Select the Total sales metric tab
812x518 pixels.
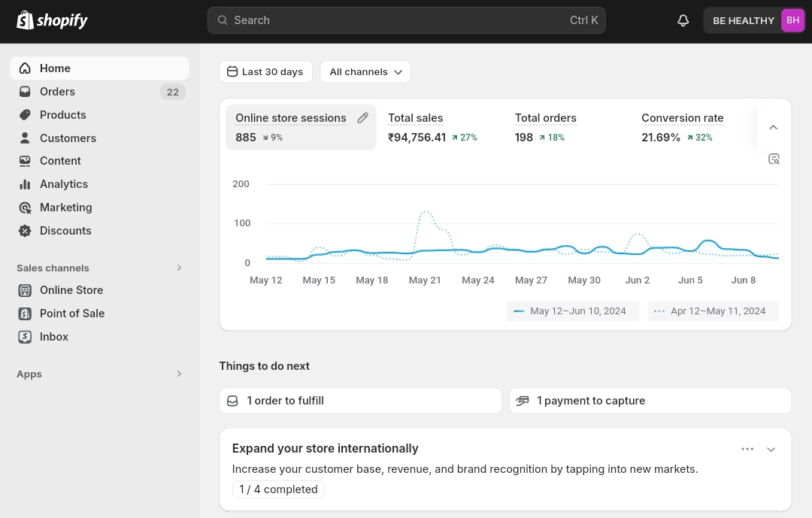tap(416, 118)
